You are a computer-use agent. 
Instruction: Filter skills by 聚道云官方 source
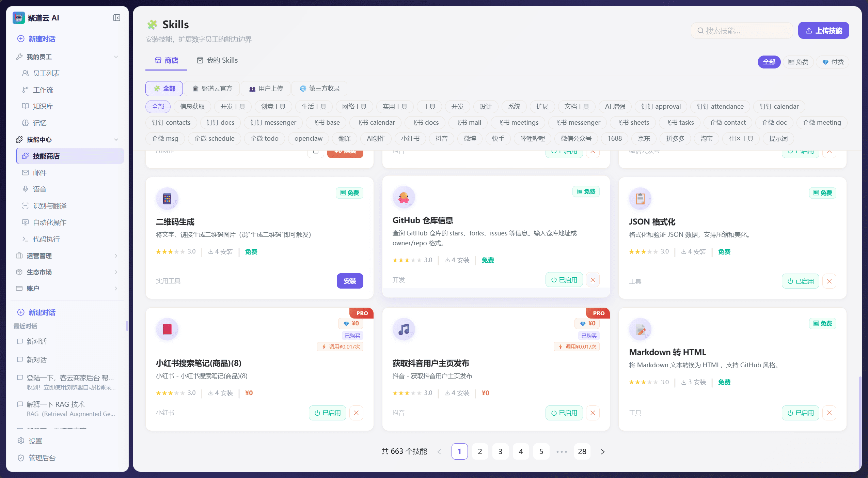pyautogui.click(x=212, y=89)
